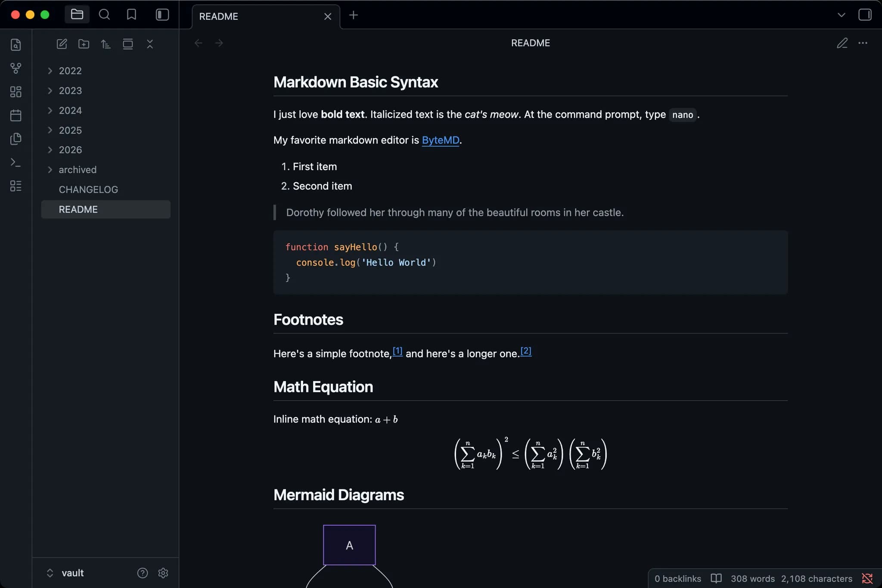Open the help icon
The image size is (882, 588).
click(x=143, y=573)
